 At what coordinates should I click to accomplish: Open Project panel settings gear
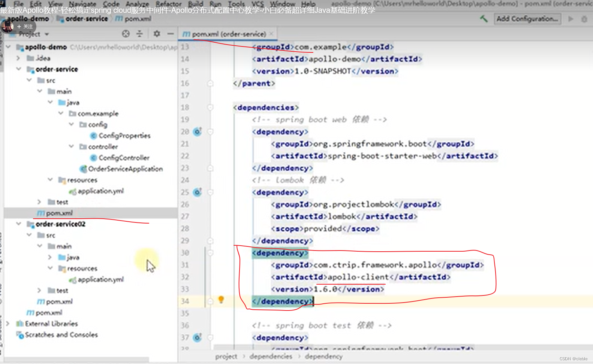[157, 34]
